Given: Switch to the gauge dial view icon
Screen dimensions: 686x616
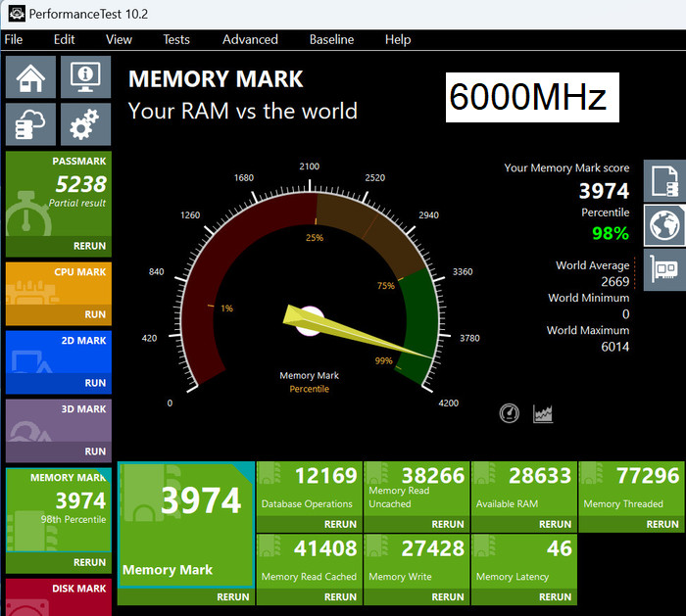Looking at the screenshot, I should click(x=510, y=413).
